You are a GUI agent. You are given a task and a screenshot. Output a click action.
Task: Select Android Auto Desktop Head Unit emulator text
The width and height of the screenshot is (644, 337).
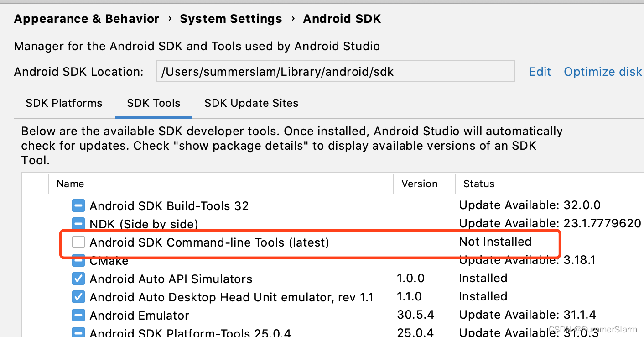(x=232, y=297)
